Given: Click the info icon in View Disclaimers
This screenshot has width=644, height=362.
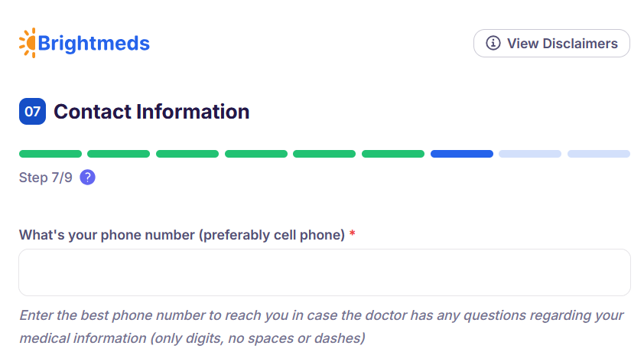Looking at the screenshot, I should point(494,43).
